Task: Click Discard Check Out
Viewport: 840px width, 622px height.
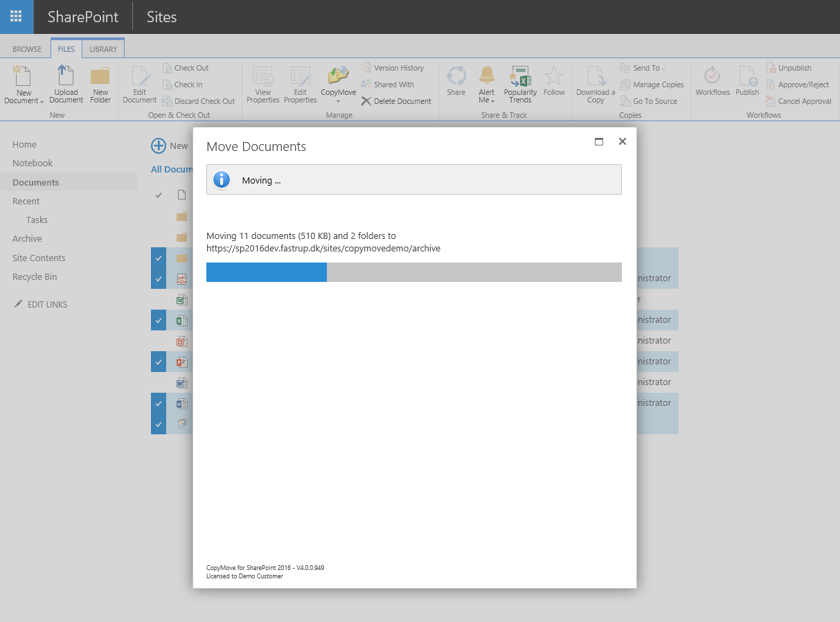Action: tap(199, 101)
